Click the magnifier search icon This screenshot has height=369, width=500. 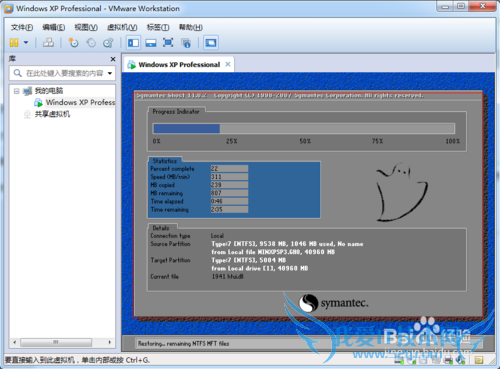pyautogui.click(x=18, y=73)
